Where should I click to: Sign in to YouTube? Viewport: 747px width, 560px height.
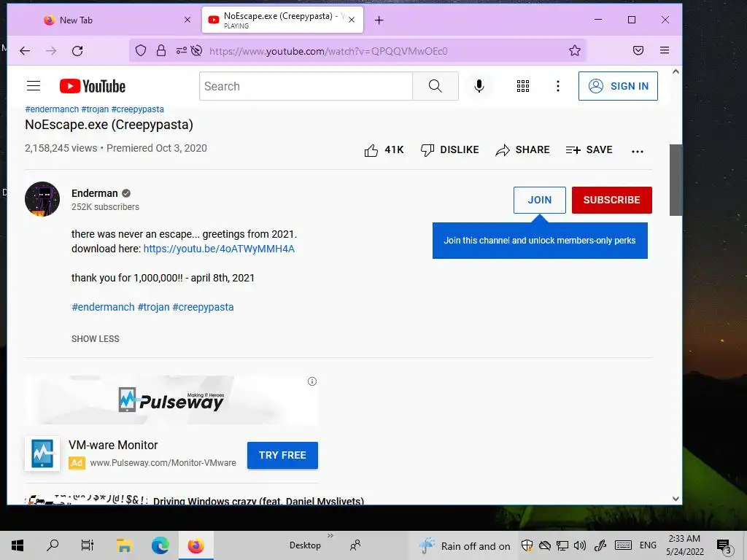(x=618, y=86)
